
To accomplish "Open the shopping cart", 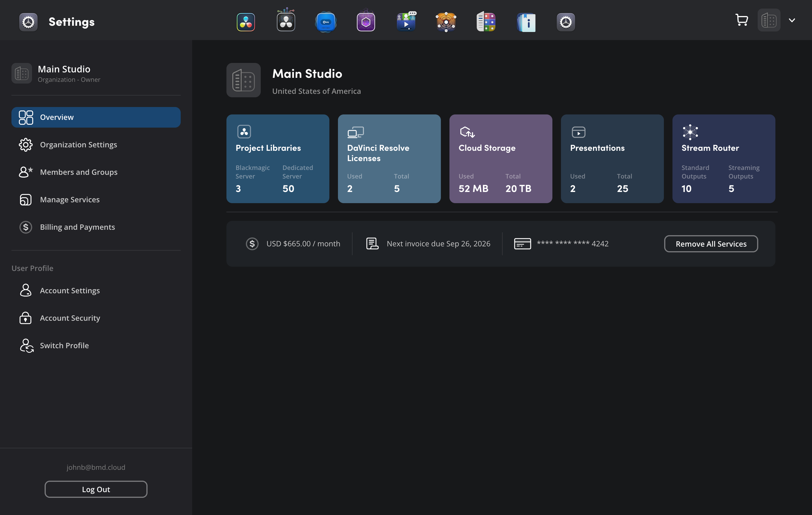I will 742,20.
